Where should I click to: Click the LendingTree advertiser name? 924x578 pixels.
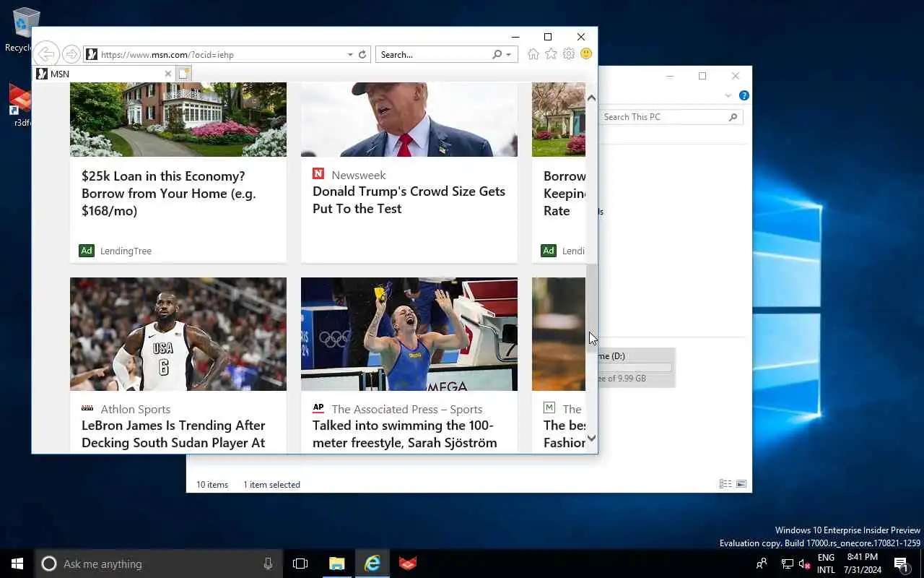point(126,251)
